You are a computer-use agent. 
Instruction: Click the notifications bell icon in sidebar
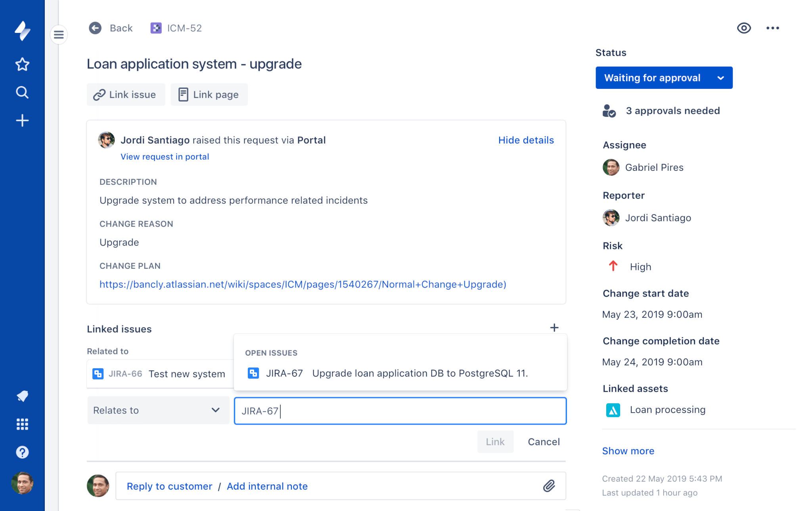tap(22, 395)
